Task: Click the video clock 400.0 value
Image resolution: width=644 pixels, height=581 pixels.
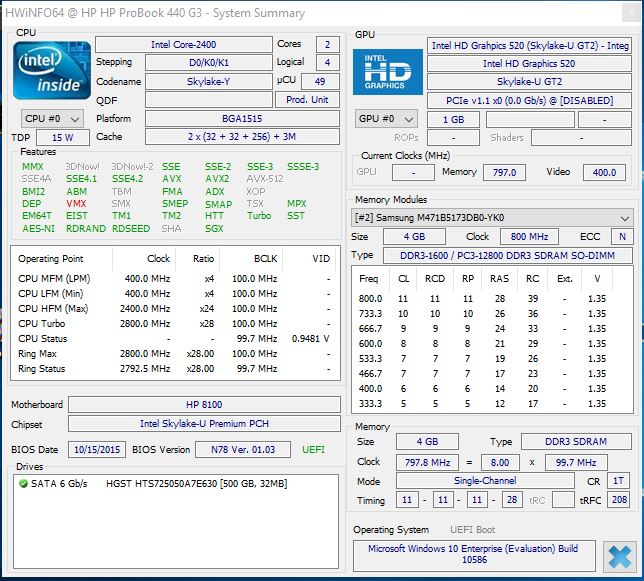Action: tap(604, 172)
